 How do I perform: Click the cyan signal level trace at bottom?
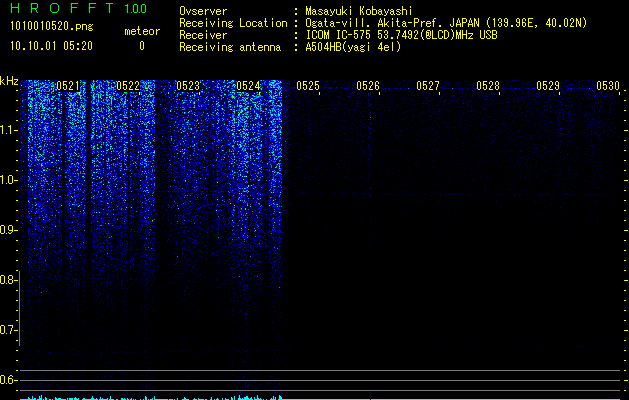[321, 398]
